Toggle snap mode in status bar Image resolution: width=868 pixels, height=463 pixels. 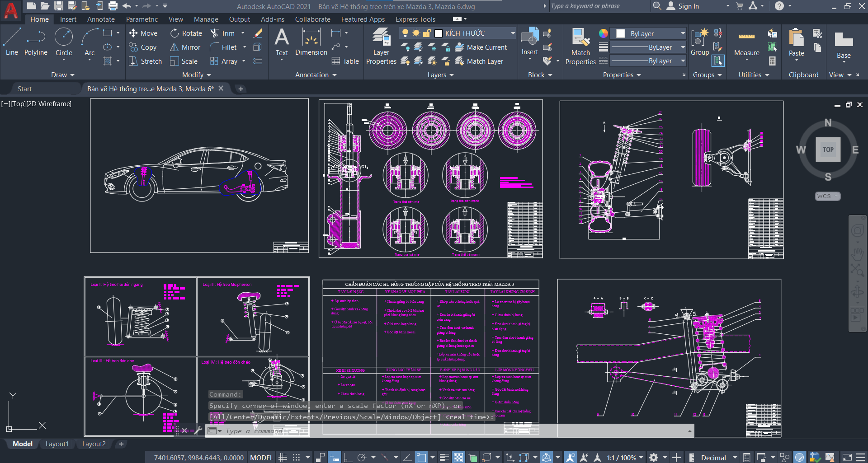pos(296,458)
